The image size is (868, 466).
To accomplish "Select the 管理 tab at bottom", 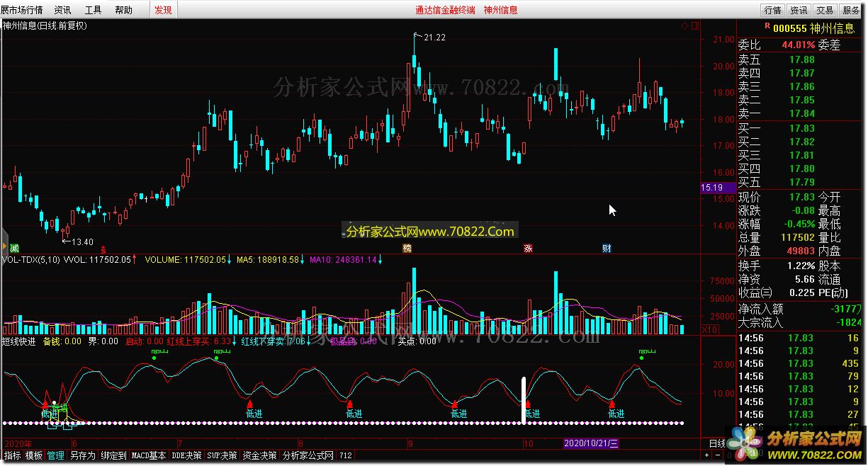I will (56, 455).
